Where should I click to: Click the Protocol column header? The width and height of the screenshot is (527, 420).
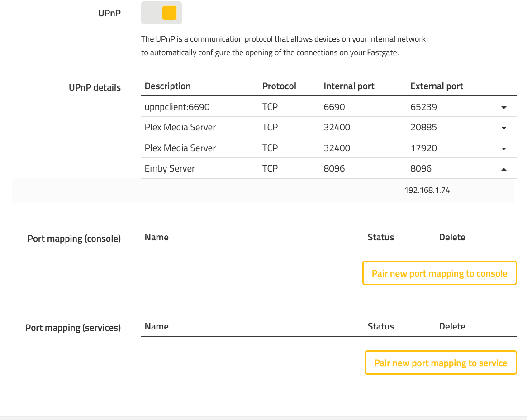click(x=279, y=86)
